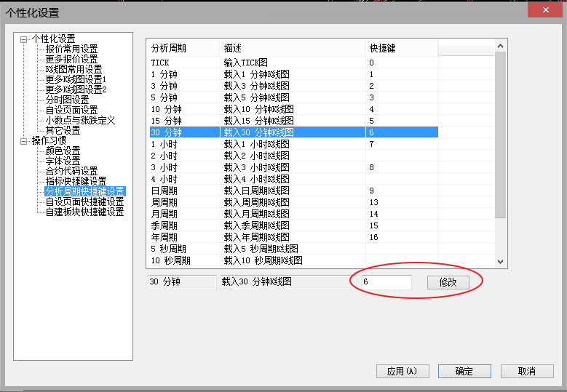Open 自设页面快捷键设置 tree item
The image size is (567, 392).
click(x=85, y=201)
